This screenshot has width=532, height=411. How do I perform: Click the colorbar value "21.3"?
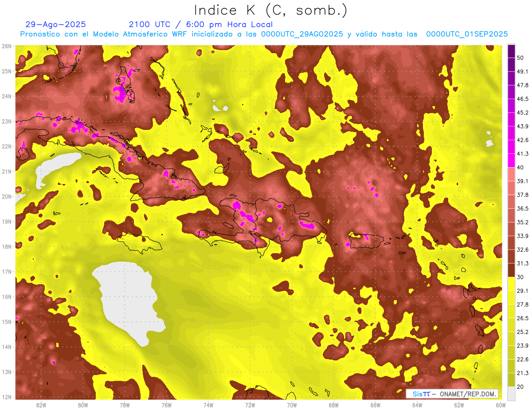[x=522, y=373]
